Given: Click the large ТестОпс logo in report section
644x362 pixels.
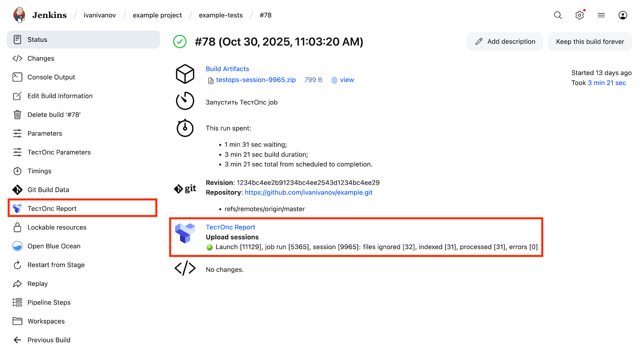Looking at the screenshot, I should (x=185, y=233).
